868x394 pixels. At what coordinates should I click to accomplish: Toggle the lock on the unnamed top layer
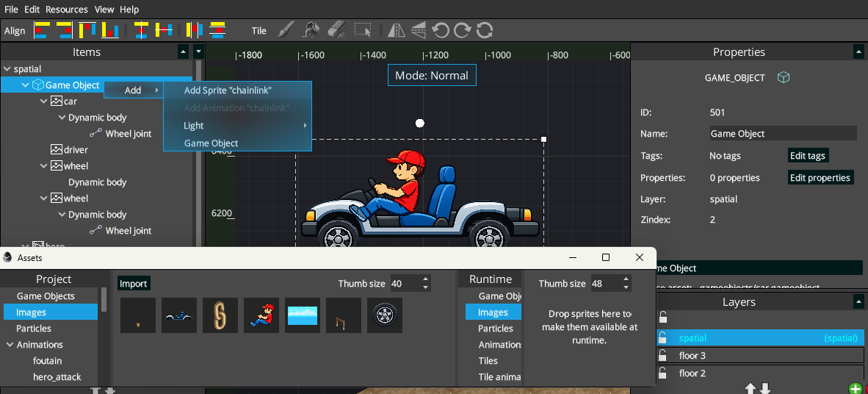[x=662, y=317]
